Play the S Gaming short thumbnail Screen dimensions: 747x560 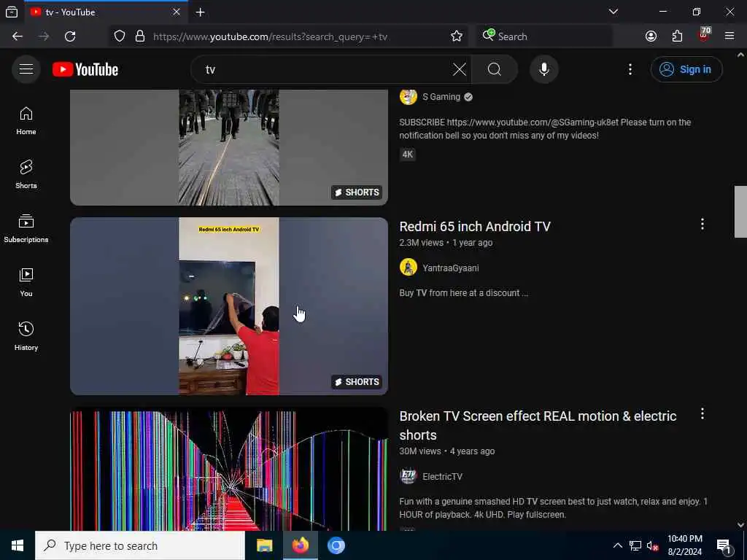[228, 147]
